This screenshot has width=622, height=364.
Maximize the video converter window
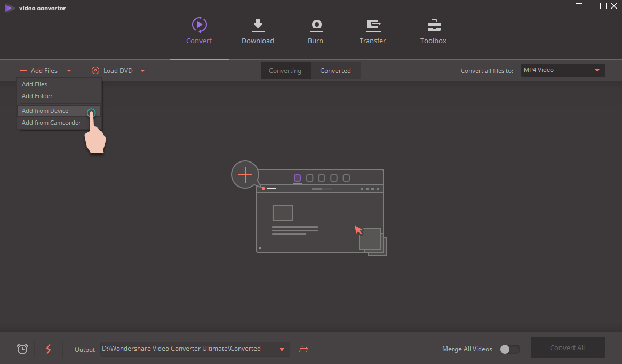[x=603, y=6]
